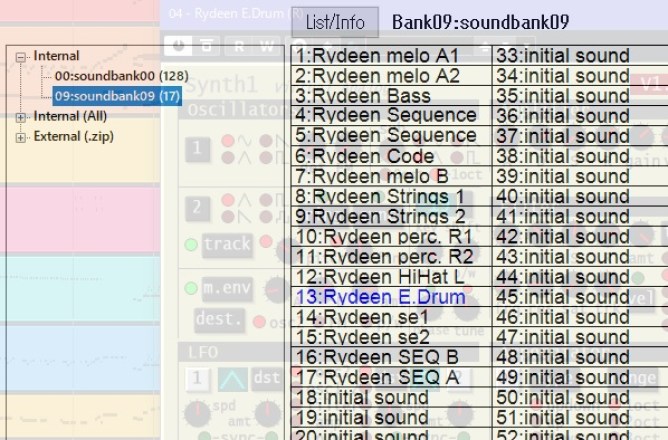Open the List/Info tab
The width and height of the screenshot is (668, 440).
pos(336,22)
